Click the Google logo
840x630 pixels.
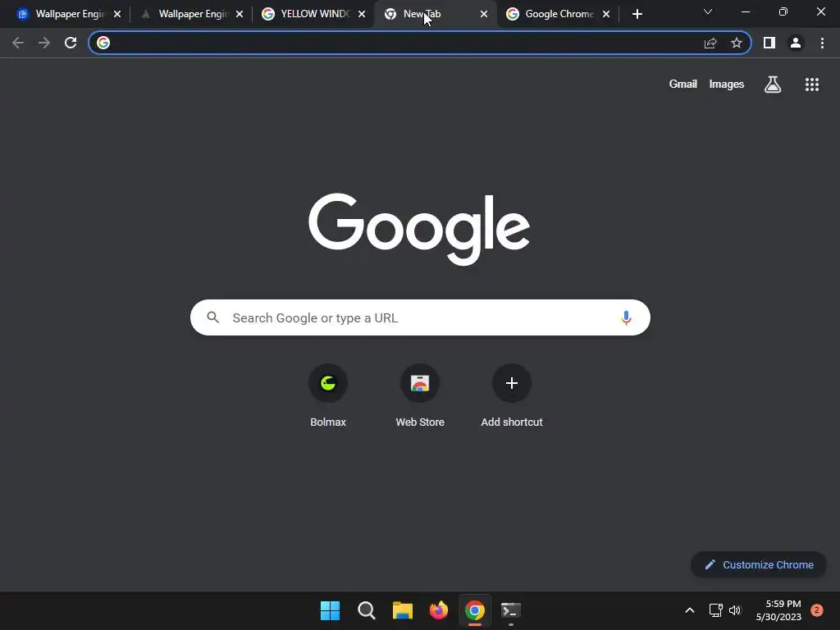coord(419,229)
